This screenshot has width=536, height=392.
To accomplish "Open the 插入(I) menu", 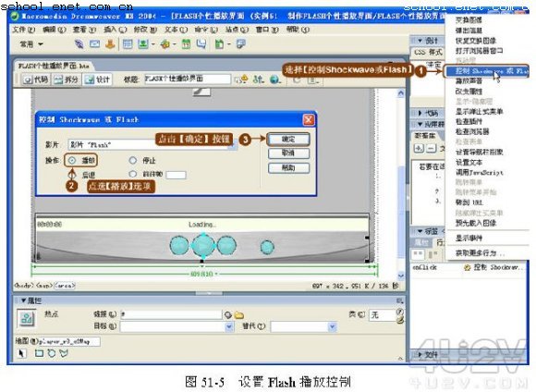I will (x=115, y=30).
